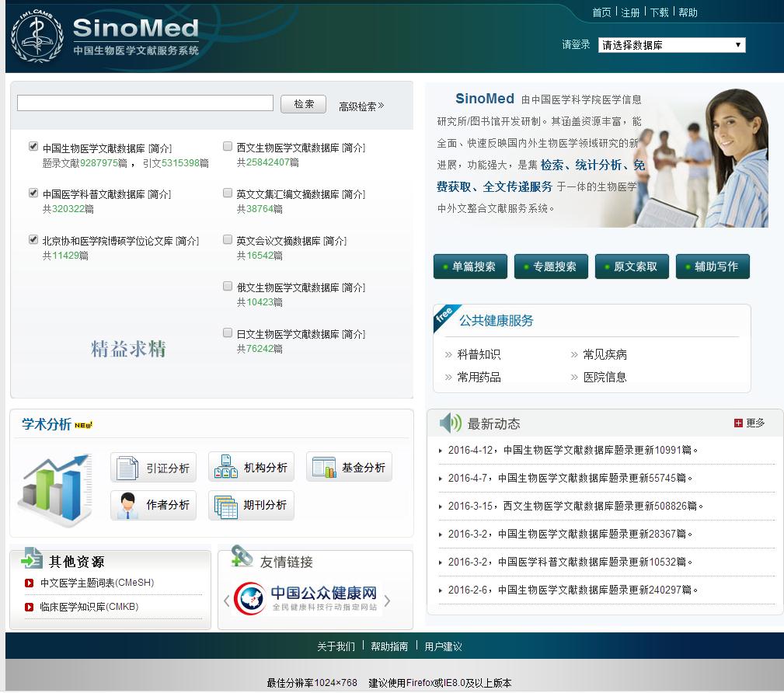This screenshot has height=693, width=784.
Task: Click right arrow in 友情链接 carousel
Action: pos(387,601)
